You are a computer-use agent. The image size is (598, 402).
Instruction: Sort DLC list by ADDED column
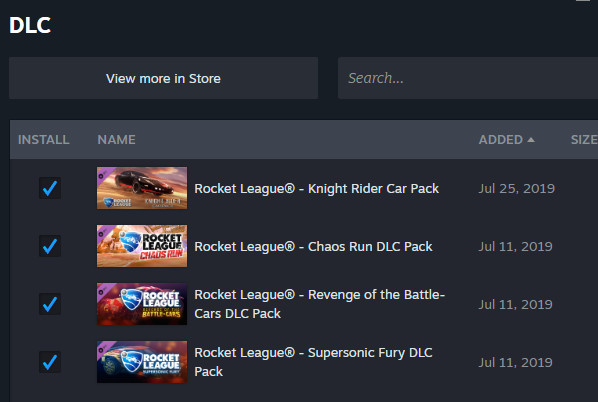(x=501, y=140)
